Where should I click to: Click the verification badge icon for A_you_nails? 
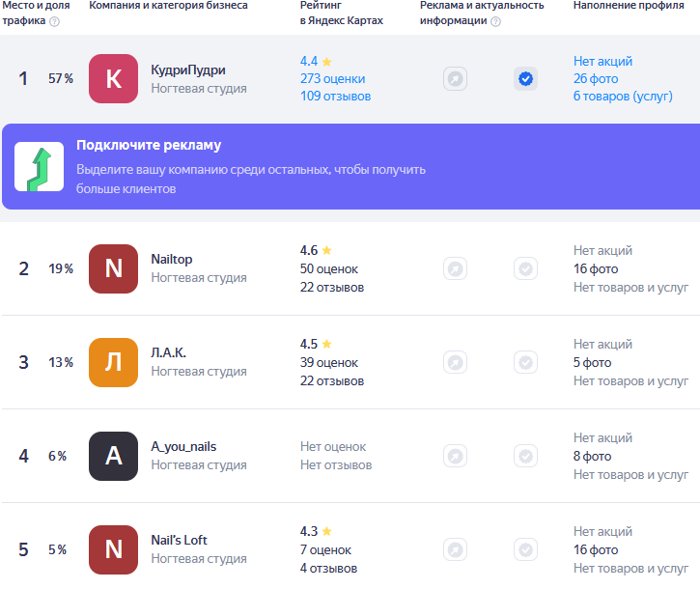click(525, 456)
